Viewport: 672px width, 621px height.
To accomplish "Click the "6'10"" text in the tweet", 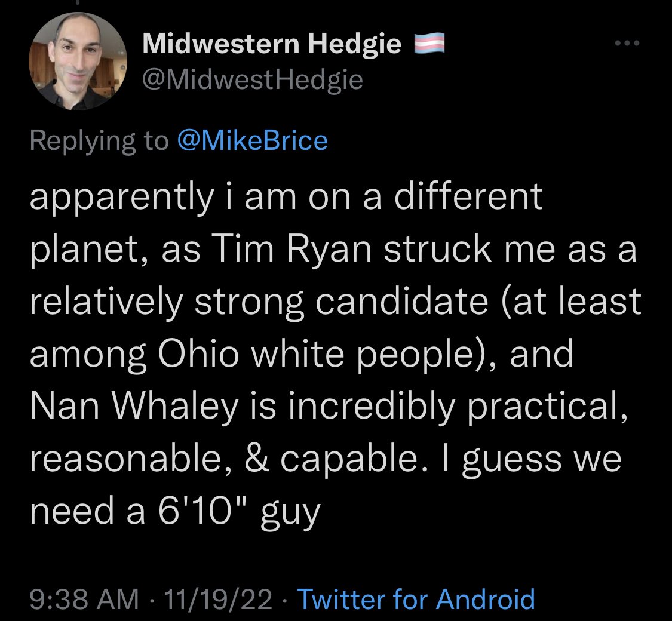I will pos(197,511).
